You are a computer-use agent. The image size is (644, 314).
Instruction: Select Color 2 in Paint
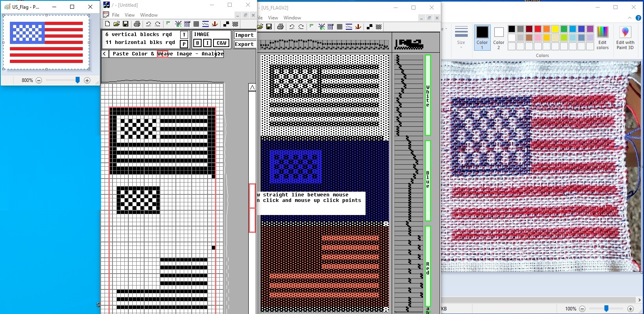[499, 38]
